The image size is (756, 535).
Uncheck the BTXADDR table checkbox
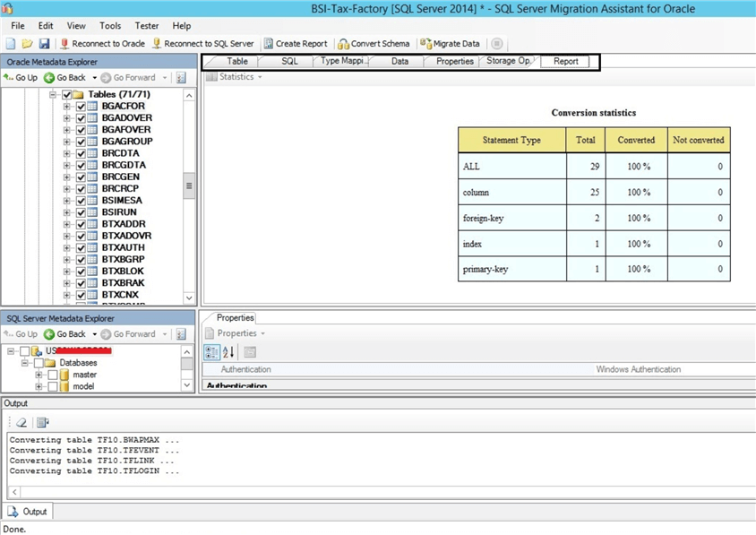point(79,223)
